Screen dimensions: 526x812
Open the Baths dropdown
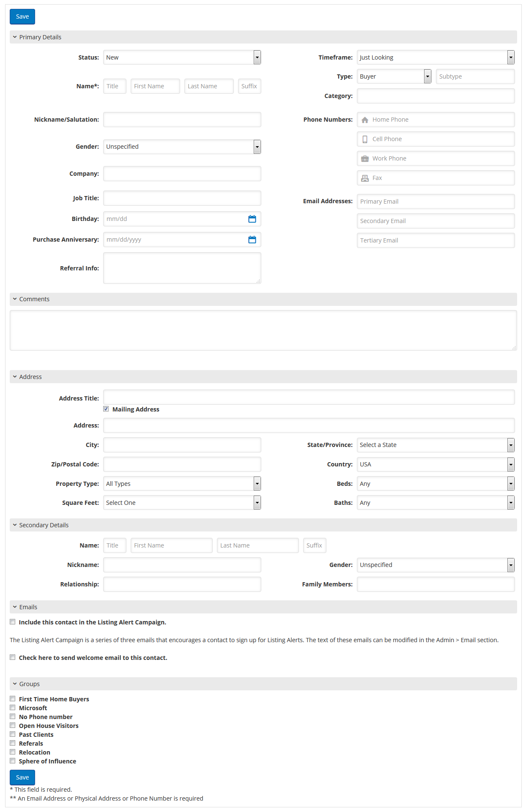[x=436, y=503]
